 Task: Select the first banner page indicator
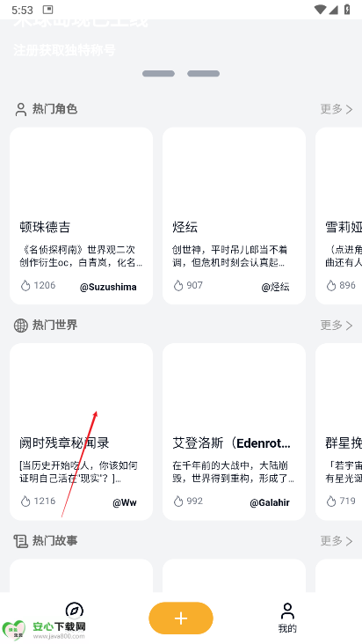158,74
